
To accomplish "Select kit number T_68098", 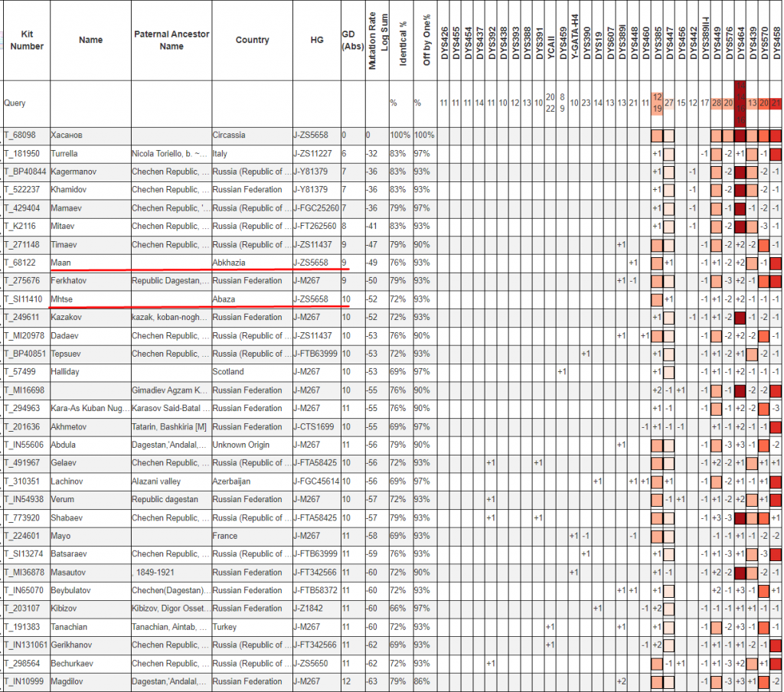I will click(x=20, y=135).
